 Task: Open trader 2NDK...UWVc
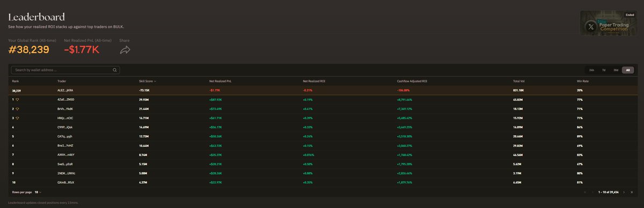tap(66, 173)
